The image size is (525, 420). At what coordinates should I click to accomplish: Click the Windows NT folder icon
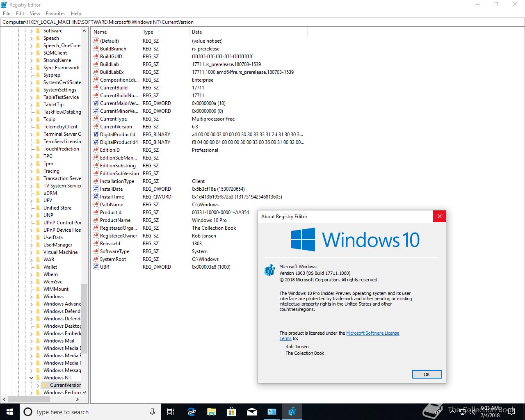[x=38, y=378]
